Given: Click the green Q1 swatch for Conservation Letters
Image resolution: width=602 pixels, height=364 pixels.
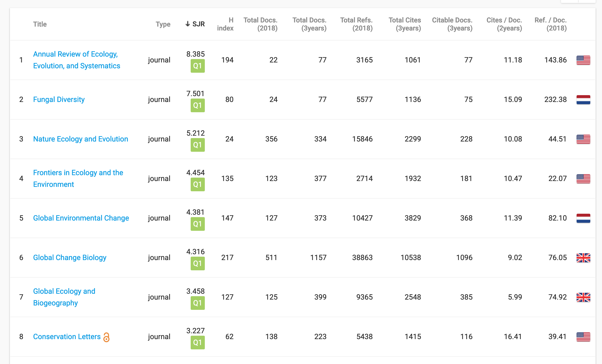Looking at the screenshot, I should tap(197, 343).
